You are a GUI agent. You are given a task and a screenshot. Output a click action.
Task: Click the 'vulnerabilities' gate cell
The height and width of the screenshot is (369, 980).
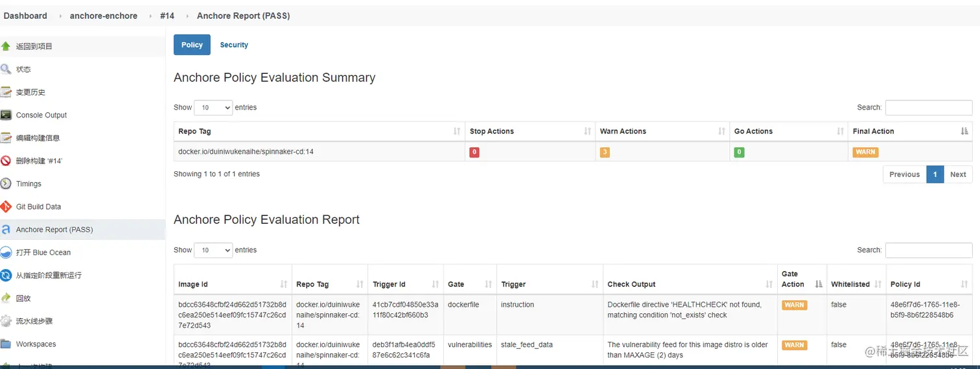pyautogui.click(x=470, y=344)
